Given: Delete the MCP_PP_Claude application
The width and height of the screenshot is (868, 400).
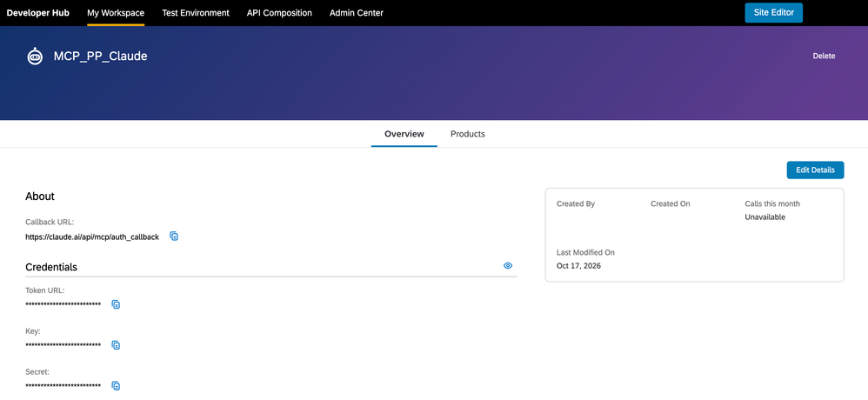Looking at the screenshot, I should [x=824, y=56].
